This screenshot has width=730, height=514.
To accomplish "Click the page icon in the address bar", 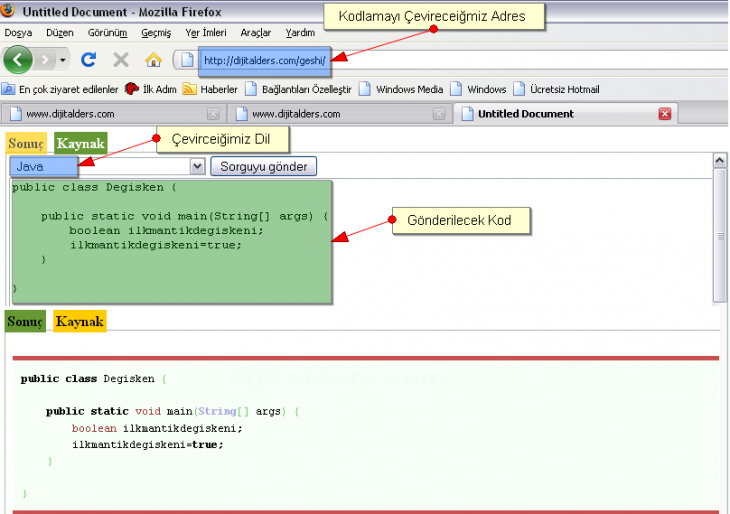I will pos(187,60).
